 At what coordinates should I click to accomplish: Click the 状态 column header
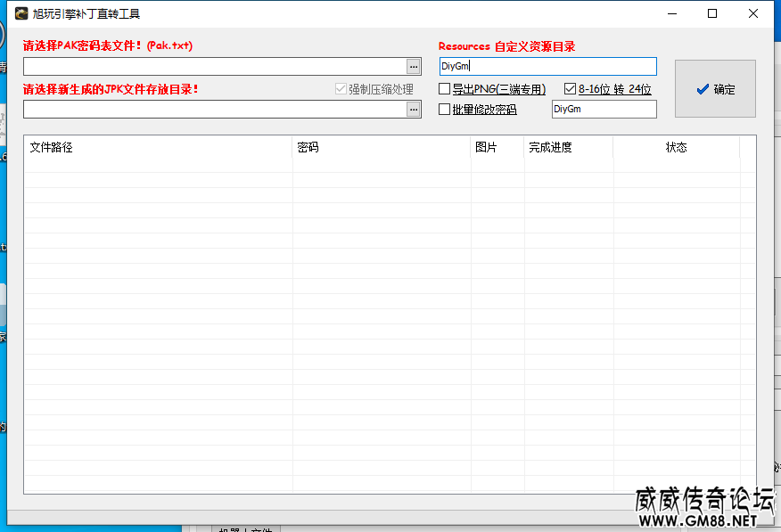pyautogui.click(x=676, y=148)
